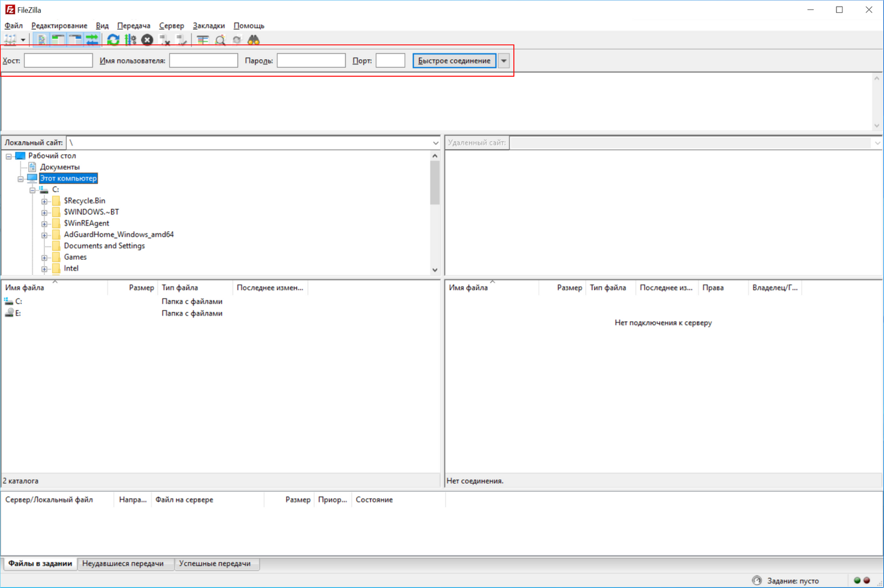Image resolution: width=884 pixels, height=588 pixels.
Task: Open the Помощь menu
Action: point(249,25)
